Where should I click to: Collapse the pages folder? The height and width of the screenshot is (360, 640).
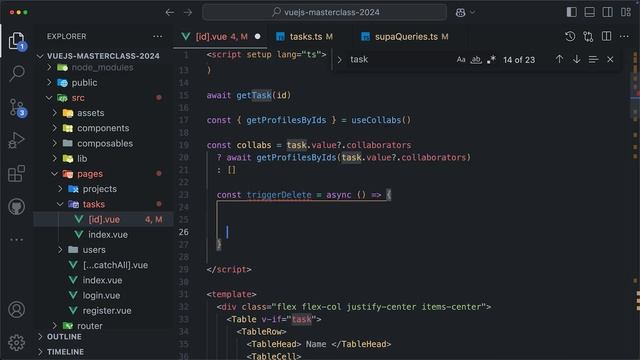coord(55,174)
